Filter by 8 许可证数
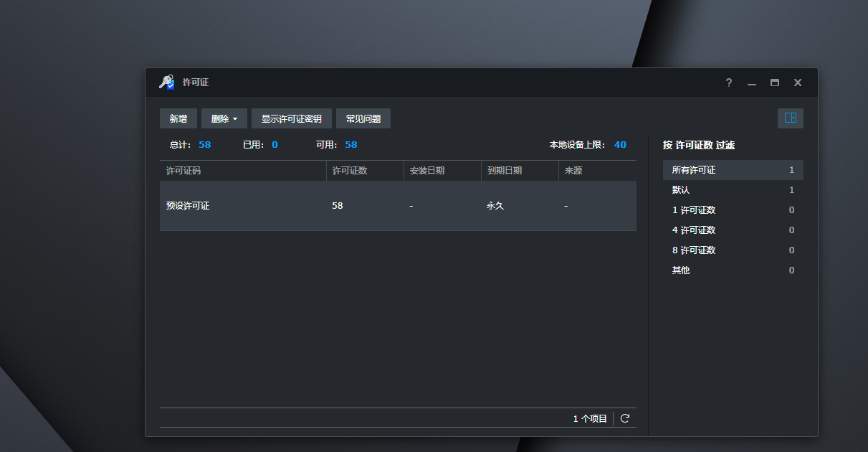 733,250
